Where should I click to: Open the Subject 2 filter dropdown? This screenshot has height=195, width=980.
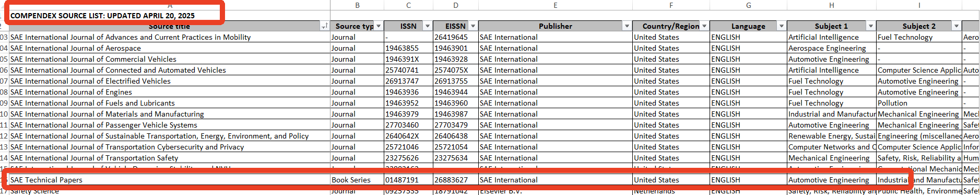(x=957, y=26)
